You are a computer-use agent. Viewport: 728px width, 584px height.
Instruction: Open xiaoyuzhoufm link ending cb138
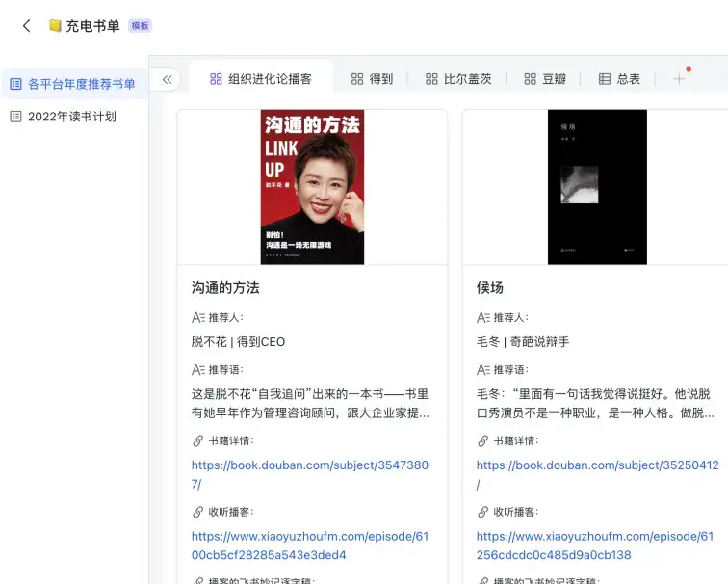point(595,545)
